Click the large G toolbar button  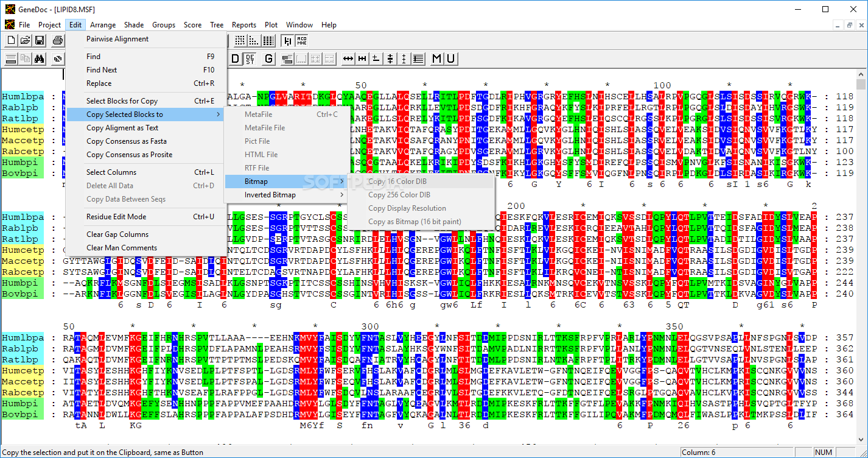click(269, 59)
